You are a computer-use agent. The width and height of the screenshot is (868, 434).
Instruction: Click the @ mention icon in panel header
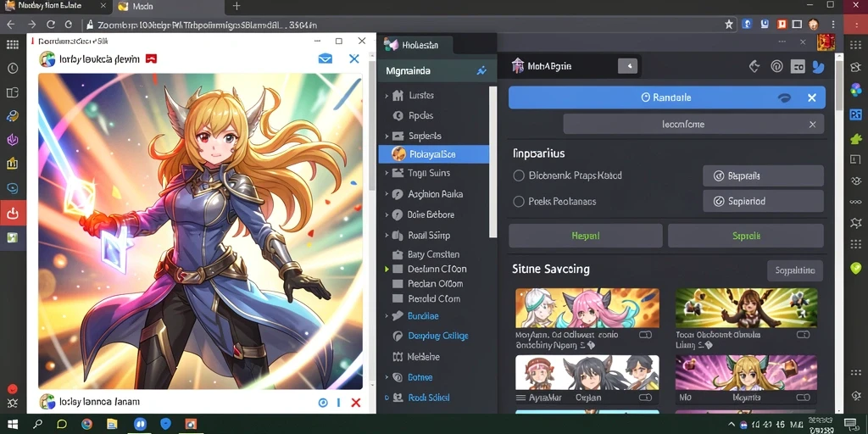776,67
